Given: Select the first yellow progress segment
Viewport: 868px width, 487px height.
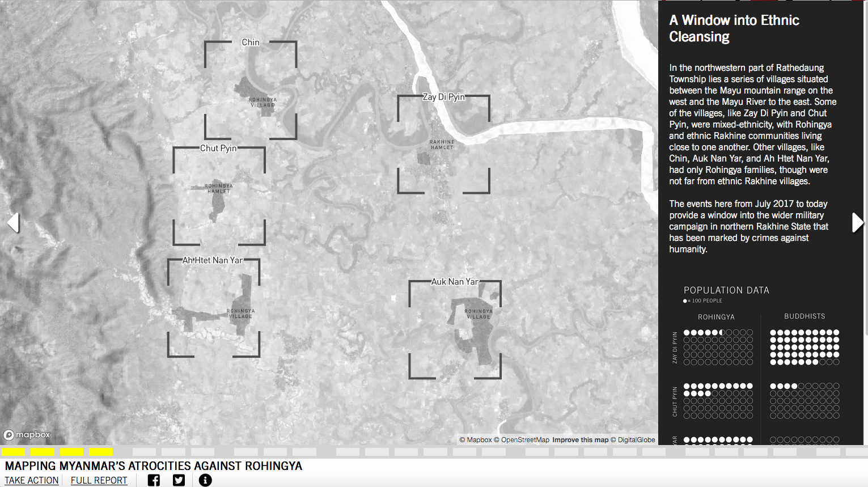Looking at the screenshot, I should tap(14, 452).
